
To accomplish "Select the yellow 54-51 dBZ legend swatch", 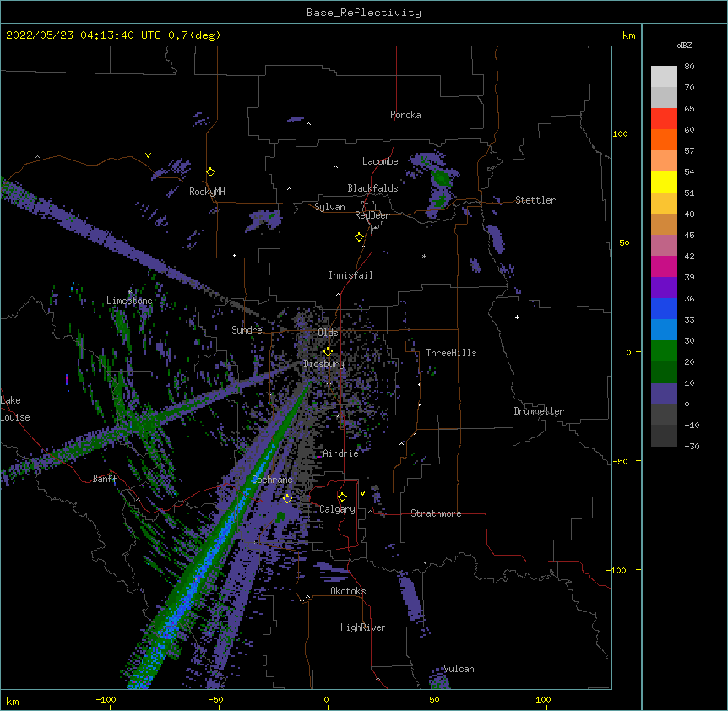I will coord(664,182).
